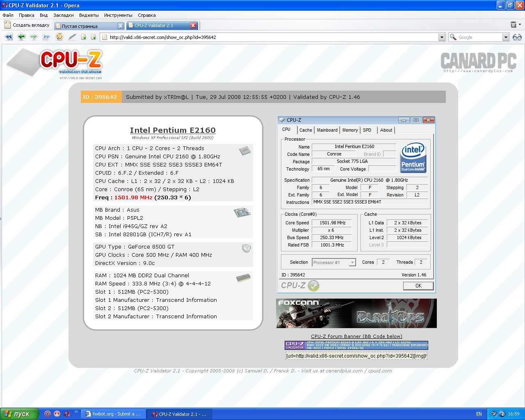525x420 pixels.
Task: Click the first bookmark page icon with star
Action: click(84, 37)
